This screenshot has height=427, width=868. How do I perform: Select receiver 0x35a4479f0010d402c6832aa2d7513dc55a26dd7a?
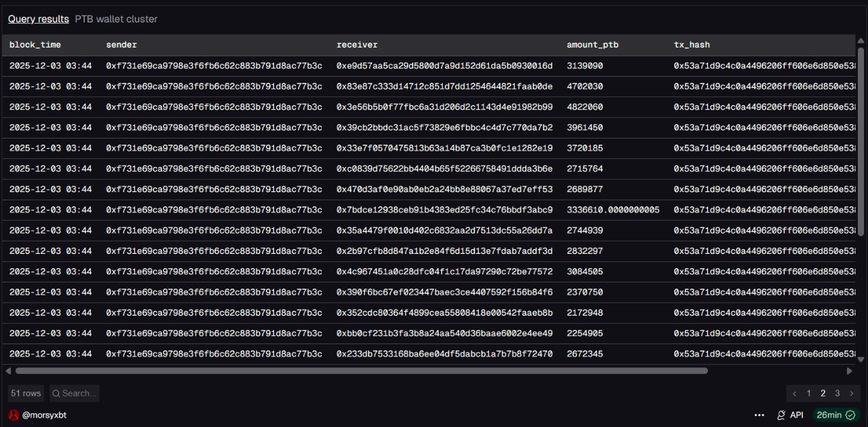point(444,230)
